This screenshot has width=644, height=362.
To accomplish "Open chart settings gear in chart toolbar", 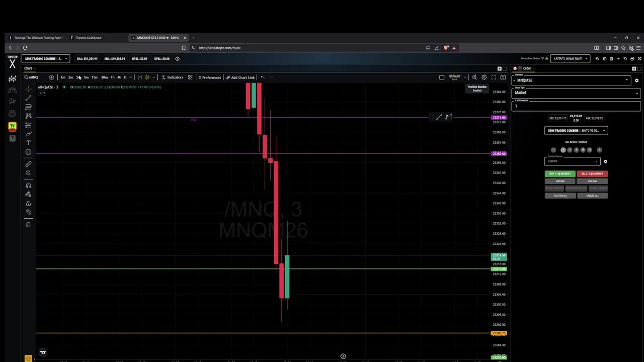I will (484, 77).
